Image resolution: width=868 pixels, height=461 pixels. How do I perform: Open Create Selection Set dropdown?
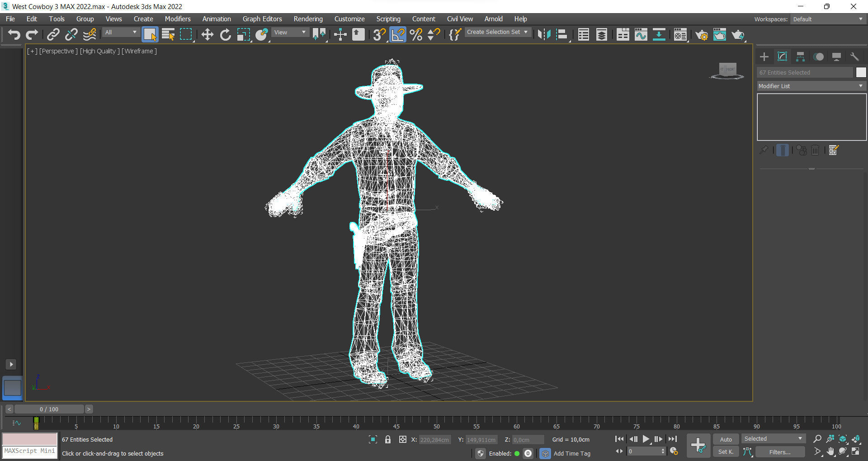pyautogui.click(x=497, y=32)
